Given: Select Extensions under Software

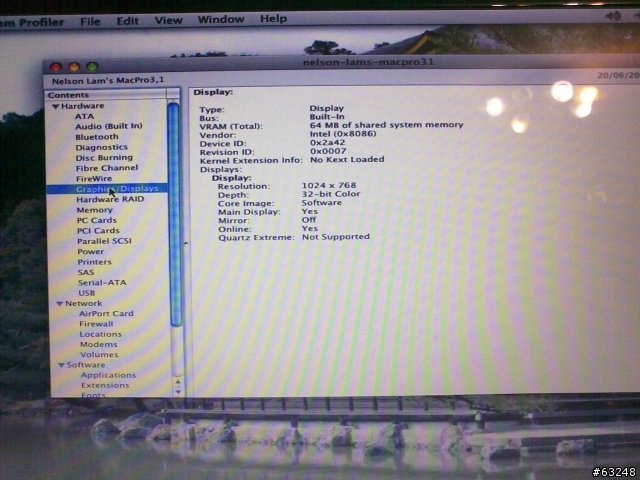Looking at the screenshot, I should [x=105, y=385].
